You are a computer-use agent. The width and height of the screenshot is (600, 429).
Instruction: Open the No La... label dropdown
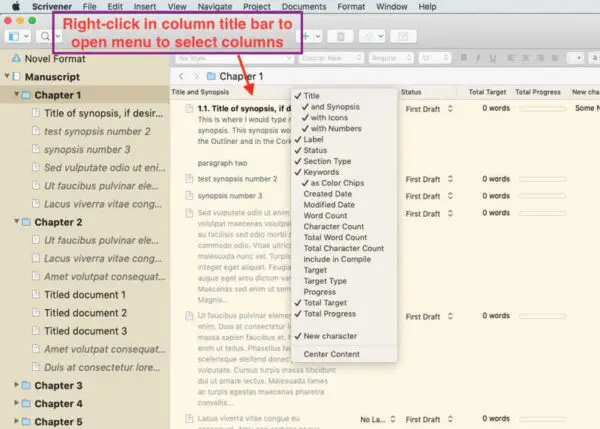coord(378,419)
